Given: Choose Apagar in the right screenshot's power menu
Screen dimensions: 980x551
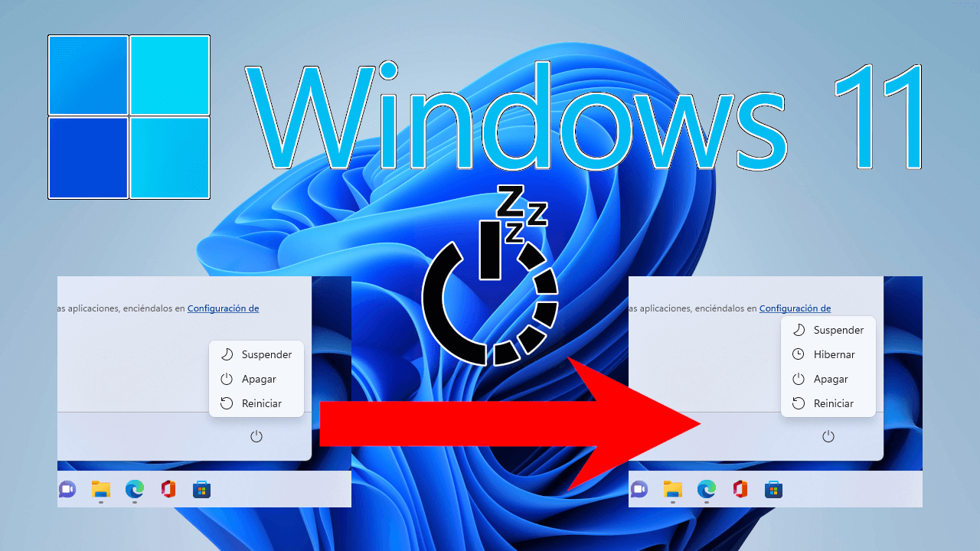Looking at the screenshot, I should pos(828,379).
